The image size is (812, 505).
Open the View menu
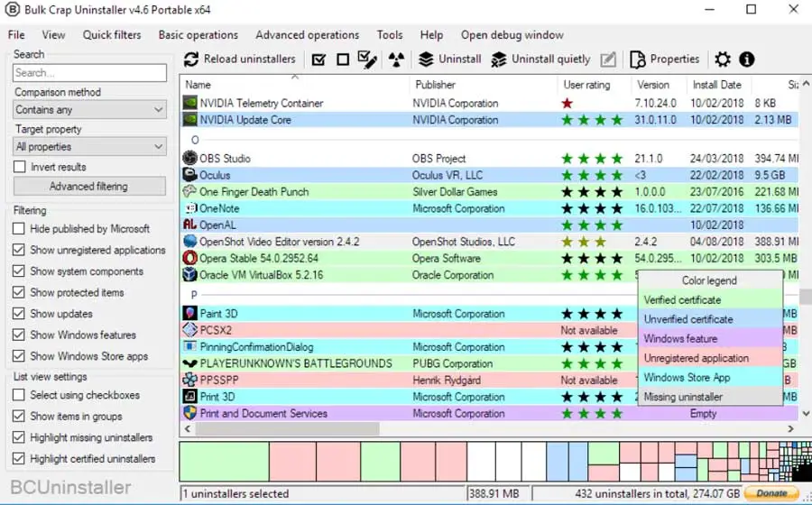coord(53,34)
